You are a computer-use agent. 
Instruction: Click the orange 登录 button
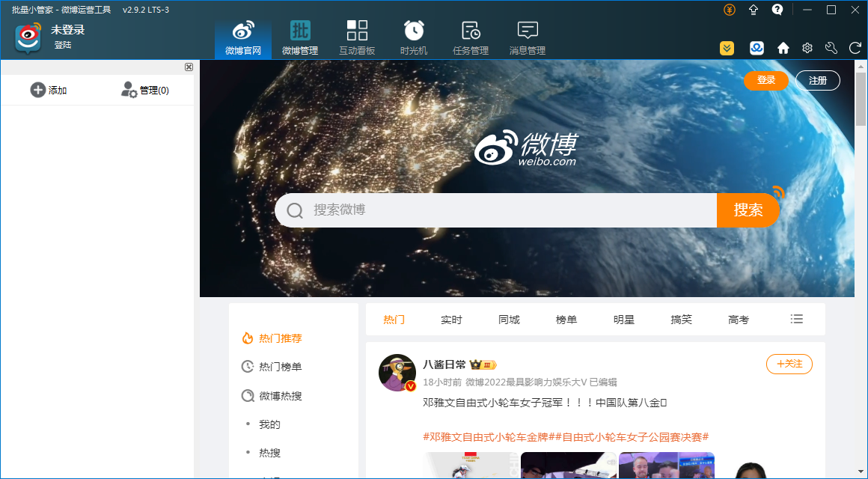[x=766, y=80]
